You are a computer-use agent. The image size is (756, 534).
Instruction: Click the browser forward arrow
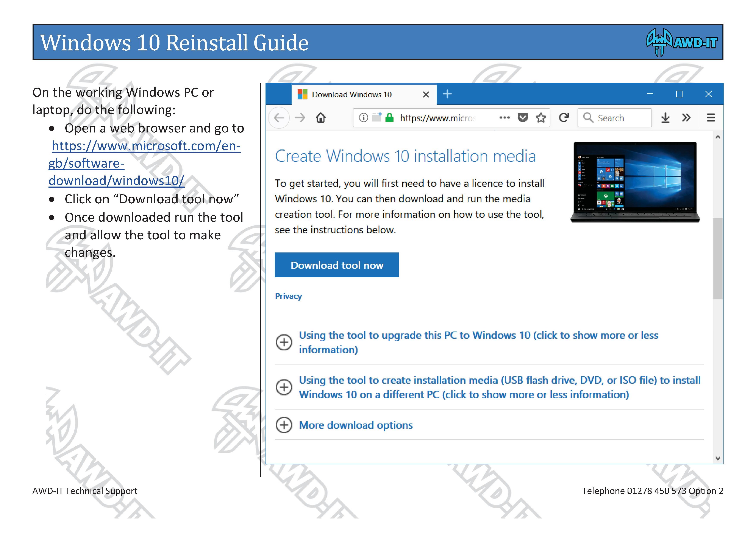pyautogui.click(x=300, y=118)
